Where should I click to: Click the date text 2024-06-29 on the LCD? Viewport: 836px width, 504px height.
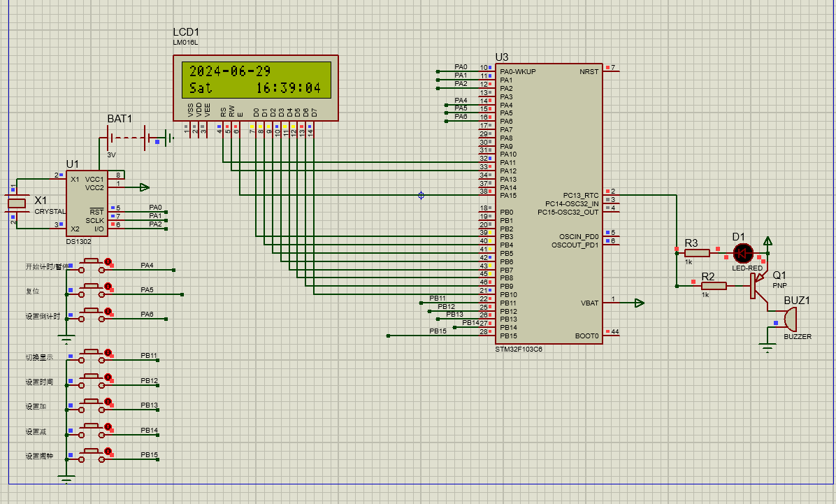230,71
